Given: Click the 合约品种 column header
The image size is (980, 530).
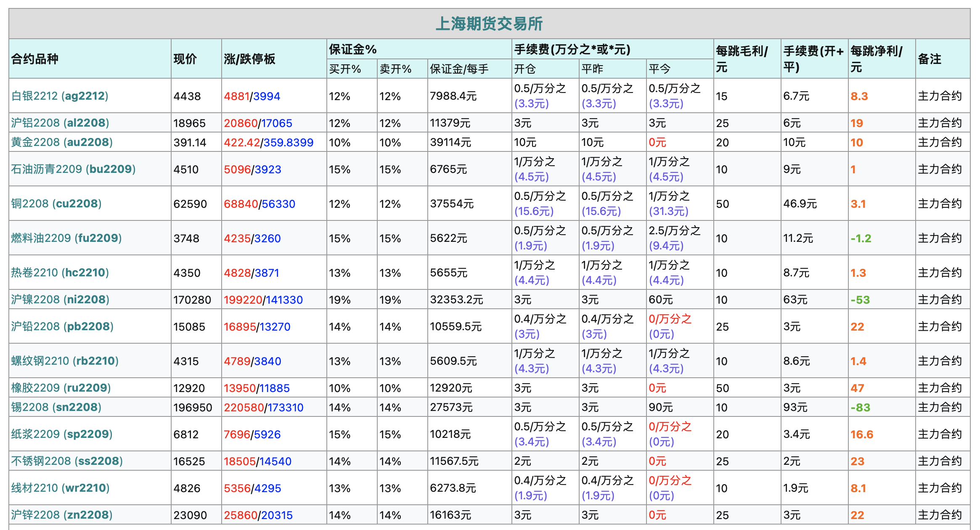Looking at the screenshot, I should pos(35,59).
